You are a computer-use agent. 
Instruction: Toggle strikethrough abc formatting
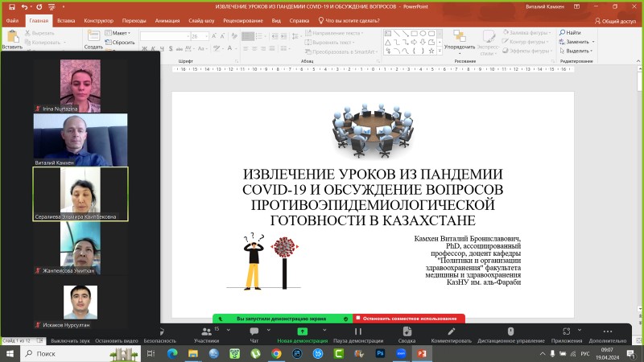179,49
